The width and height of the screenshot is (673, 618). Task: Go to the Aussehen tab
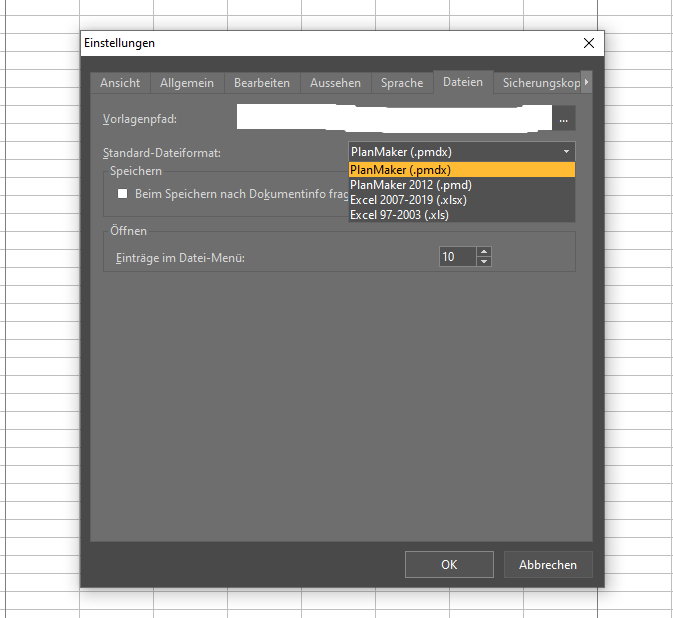(x=335, y=82)
